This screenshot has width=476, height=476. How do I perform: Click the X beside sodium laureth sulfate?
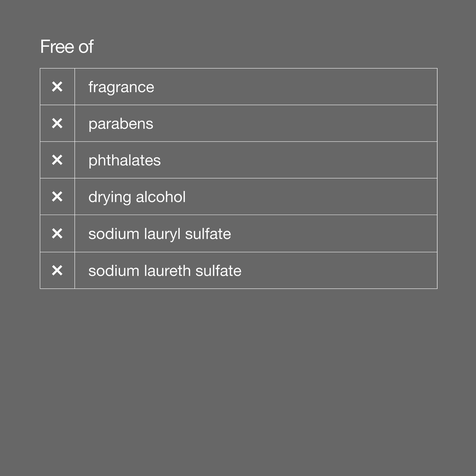(57, 271)
